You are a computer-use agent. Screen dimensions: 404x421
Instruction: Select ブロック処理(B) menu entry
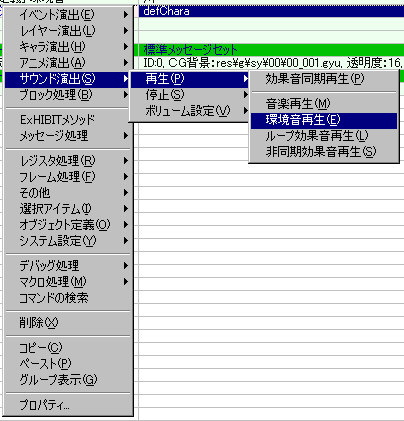coord(68,95)
